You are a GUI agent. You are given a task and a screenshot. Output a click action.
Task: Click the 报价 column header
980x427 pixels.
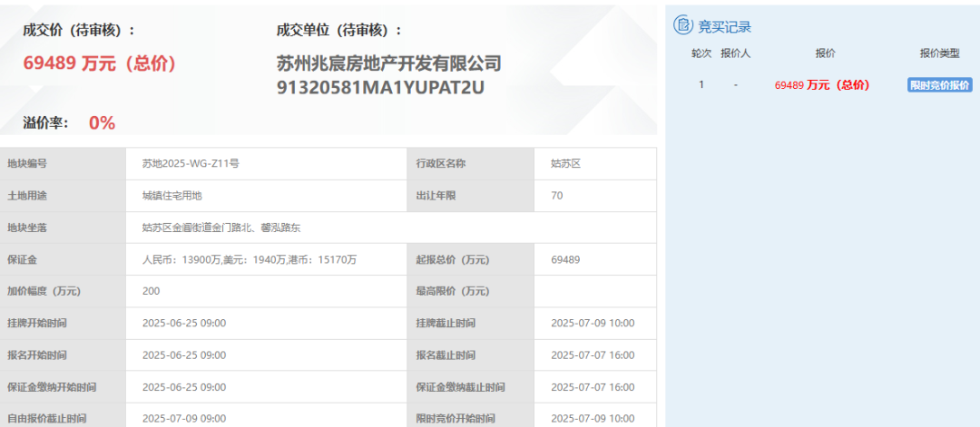tap(825, 53)
